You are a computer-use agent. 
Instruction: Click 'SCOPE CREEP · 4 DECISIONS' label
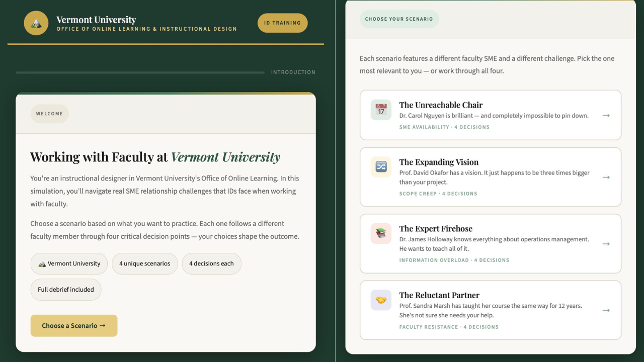point(438,194)
